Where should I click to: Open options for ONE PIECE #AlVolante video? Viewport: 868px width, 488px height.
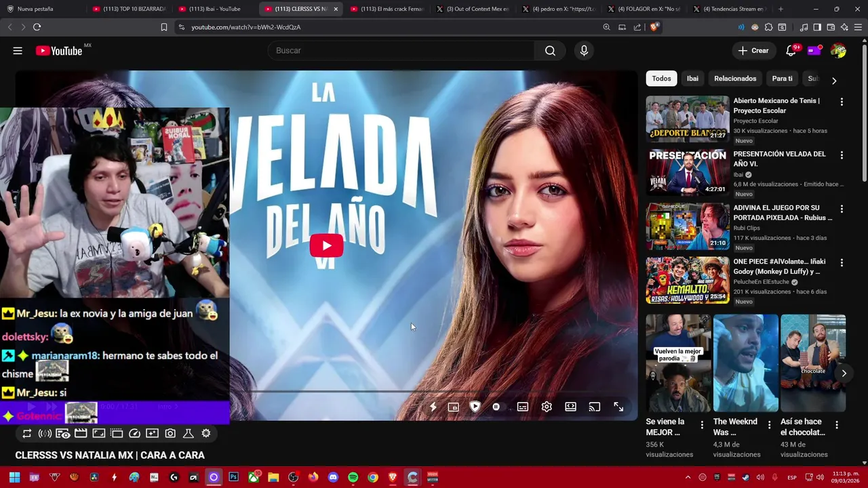pos(842,262)
